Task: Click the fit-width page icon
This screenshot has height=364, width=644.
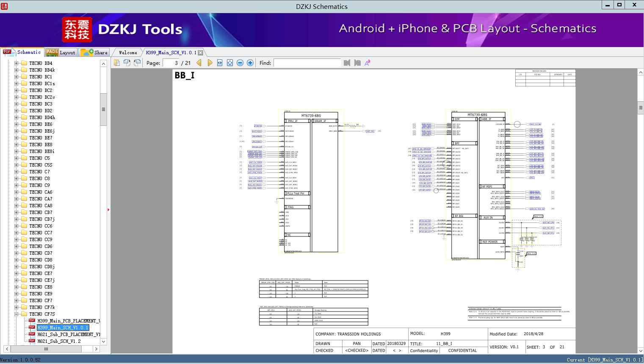Action: (x=220, y=63)
